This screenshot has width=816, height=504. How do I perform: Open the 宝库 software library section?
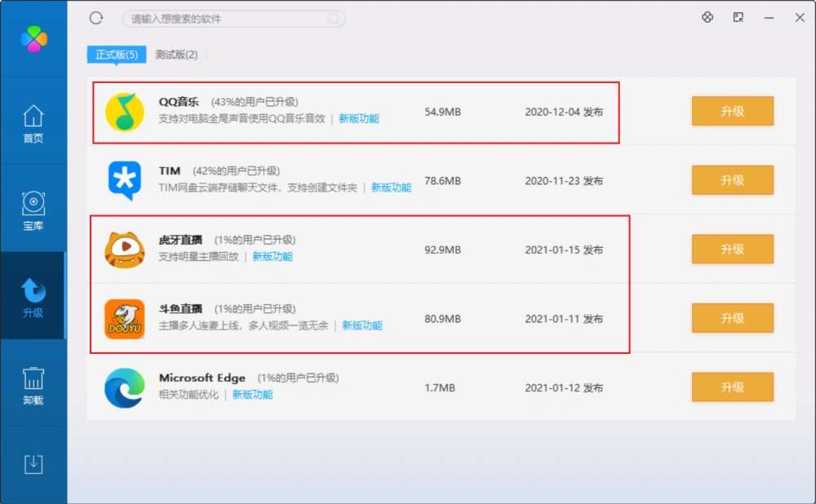[x=33, y=211]
